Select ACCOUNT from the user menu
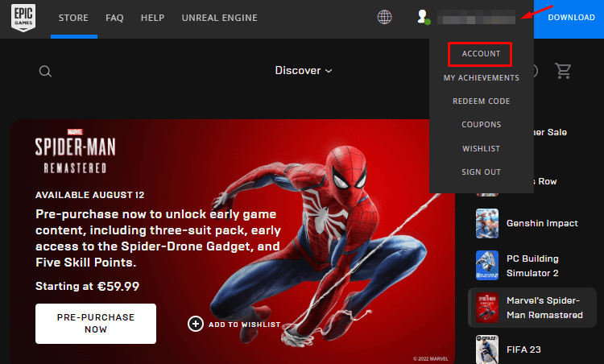604x364 pixels. pyautogui.click(x=480, y=54)
